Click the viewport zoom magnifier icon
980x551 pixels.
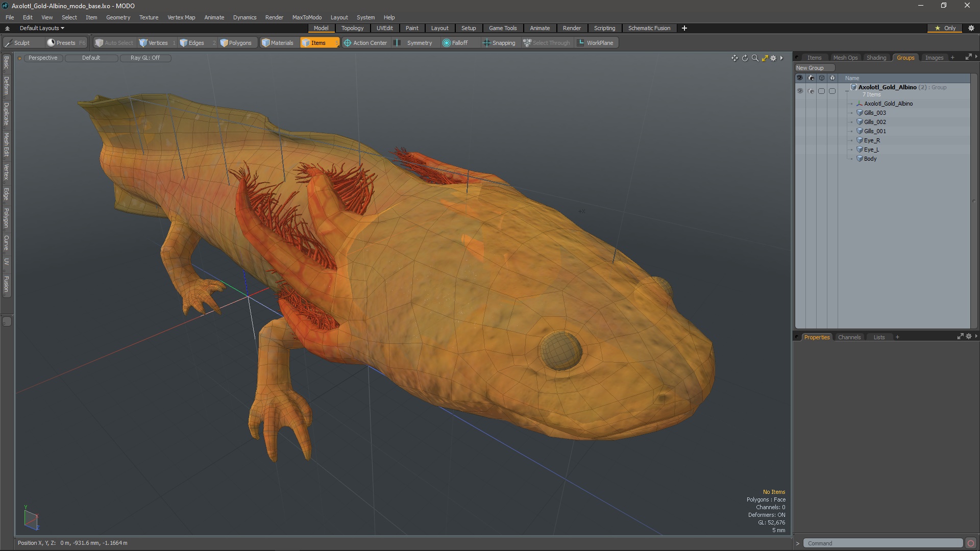click(755, 58)
